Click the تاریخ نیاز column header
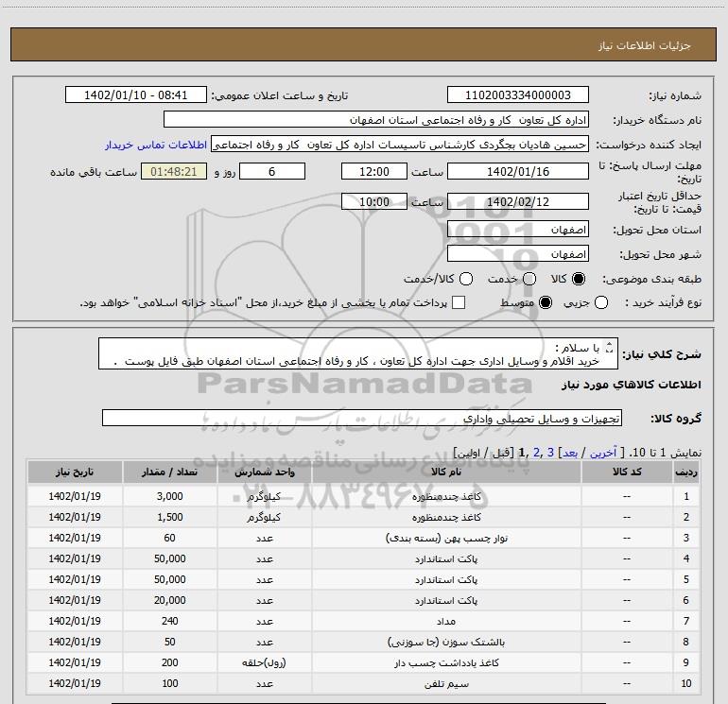Image resolution: width=728 pixels, height=704 pixels. coord(75,472)
